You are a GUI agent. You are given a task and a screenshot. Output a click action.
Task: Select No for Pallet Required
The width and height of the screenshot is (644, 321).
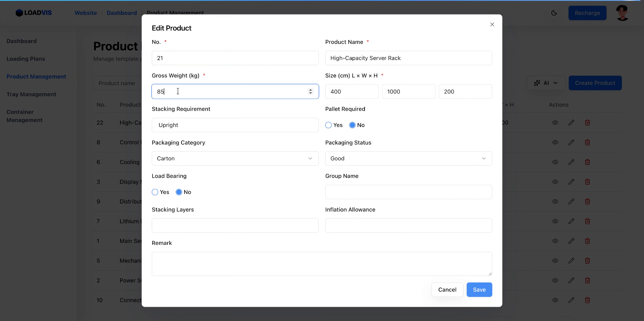(352, 125)
